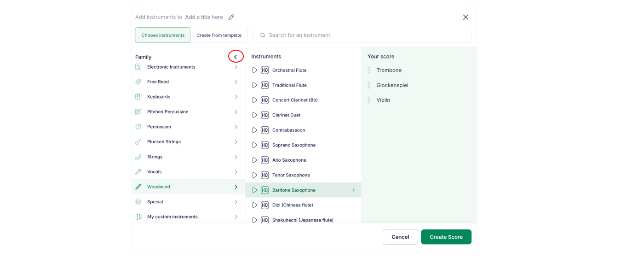Select the Choose instruments tab

pos(163,35)
